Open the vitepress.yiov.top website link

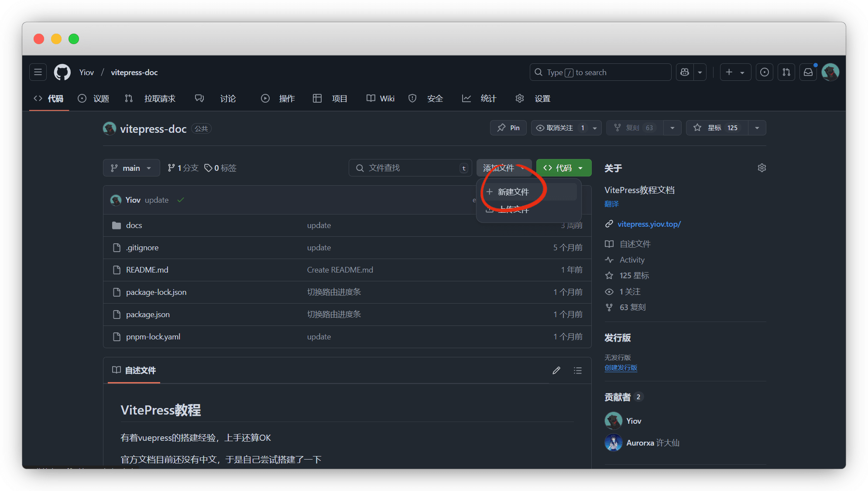649,224
